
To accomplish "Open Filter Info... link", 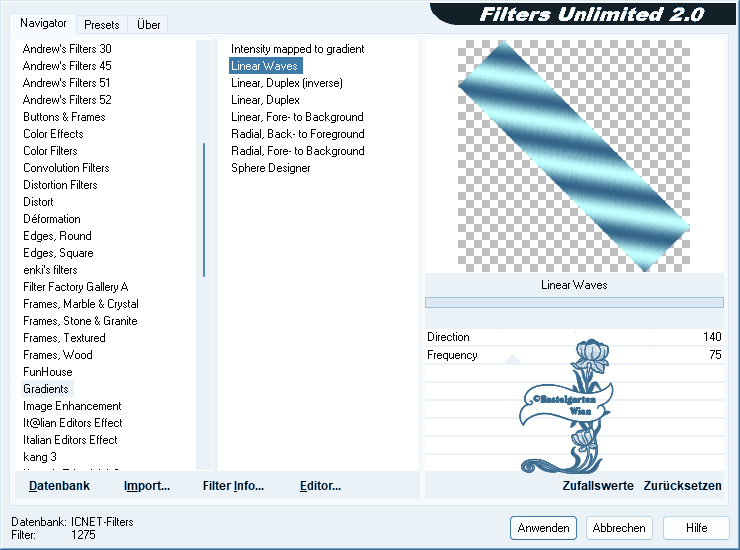I will pyautogui.click(x=233, y=485).
